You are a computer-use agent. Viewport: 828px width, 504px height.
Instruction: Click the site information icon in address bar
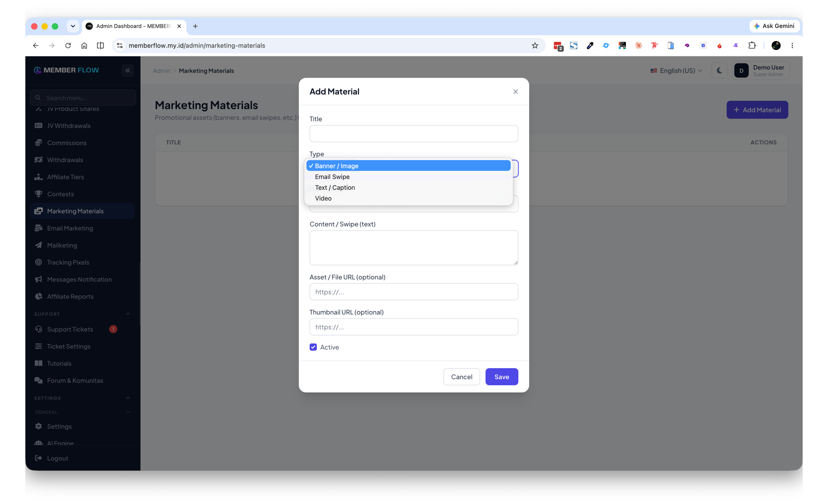(120, 45)
